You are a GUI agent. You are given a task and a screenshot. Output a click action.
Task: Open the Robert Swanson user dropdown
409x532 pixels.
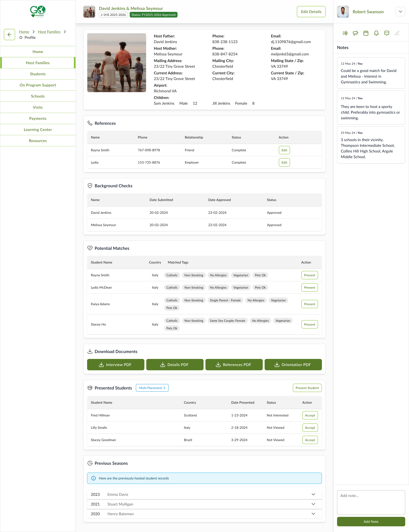point(400,12)
